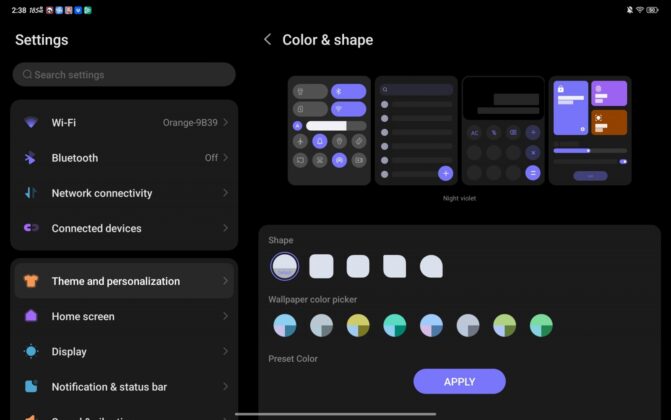The width and height of the screenshot is (671, 420).
Task: Tap the Bluetooth icon in settings list
Action: click(30, 158)
